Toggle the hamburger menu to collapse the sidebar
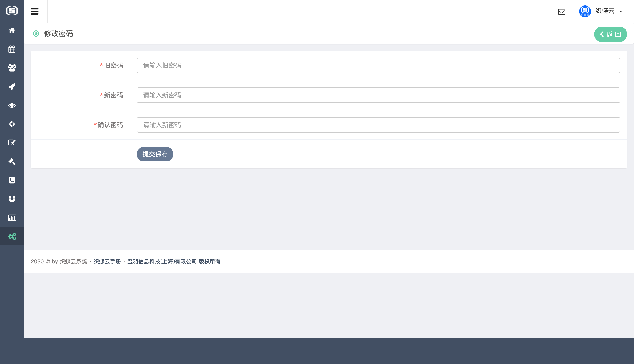 pos(35,11)
